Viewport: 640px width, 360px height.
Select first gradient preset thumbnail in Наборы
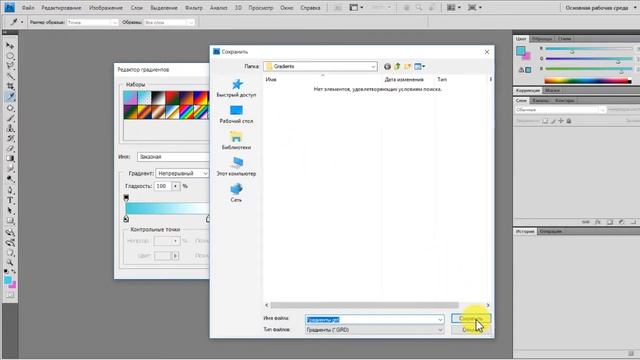pyautogui.click(x=131, y=98)
